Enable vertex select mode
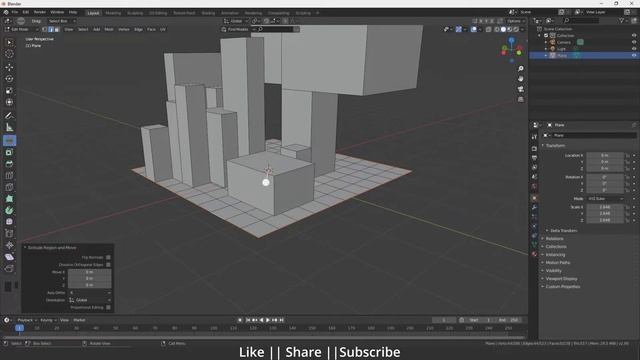The image size is (640, 360). pyautogui.click(x=45, y=29)
